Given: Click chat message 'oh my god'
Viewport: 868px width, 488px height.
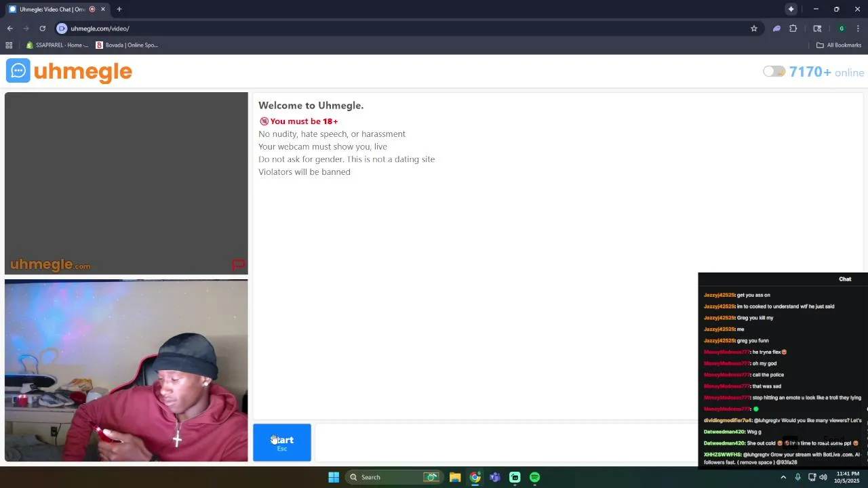Looking at the screenshot, I should [x=765, y=363].
